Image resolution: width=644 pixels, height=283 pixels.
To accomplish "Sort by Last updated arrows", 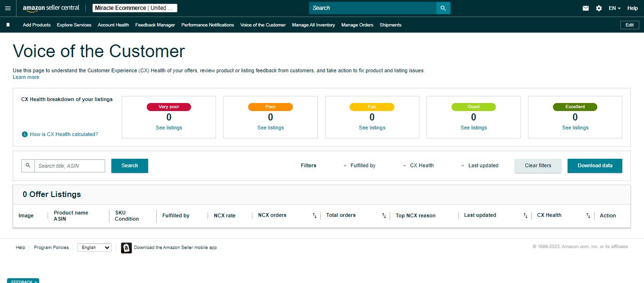I will pos(526,215).
